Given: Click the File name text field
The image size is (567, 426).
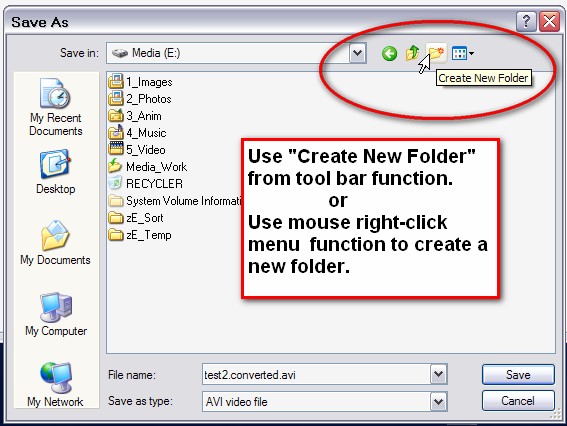Looking at the screenshot, I should pyautogui.click(x=316, y=374).
